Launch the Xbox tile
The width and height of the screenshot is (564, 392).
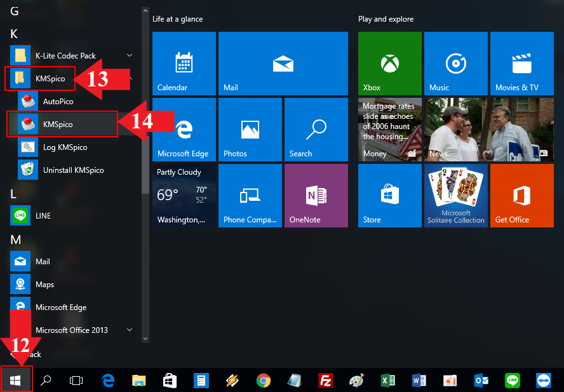(389, 64)
